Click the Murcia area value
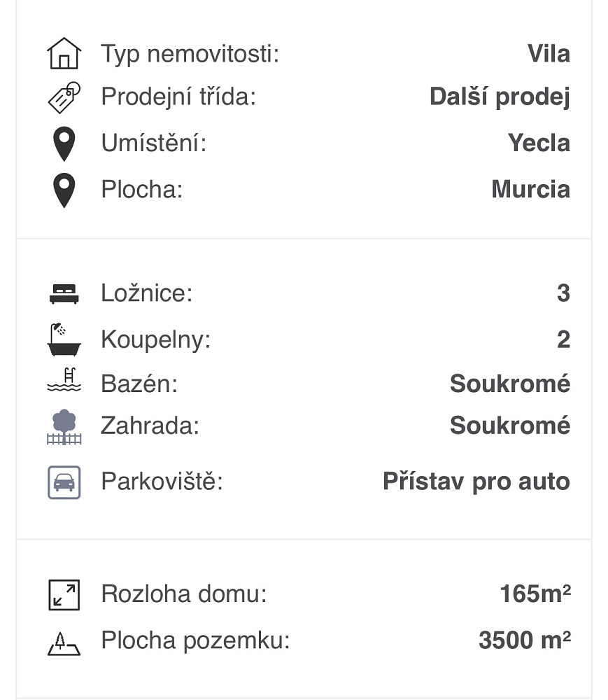 click(531, 189)
